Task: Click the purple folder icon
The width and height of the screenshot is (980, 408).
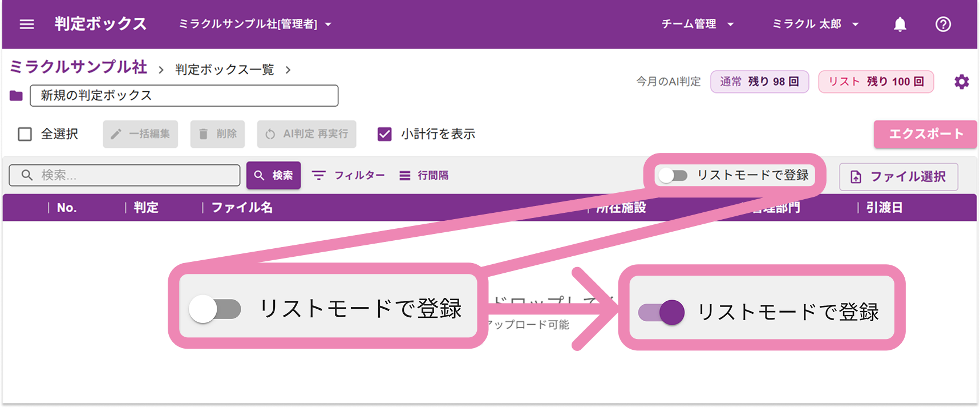Action: point(16,95)
